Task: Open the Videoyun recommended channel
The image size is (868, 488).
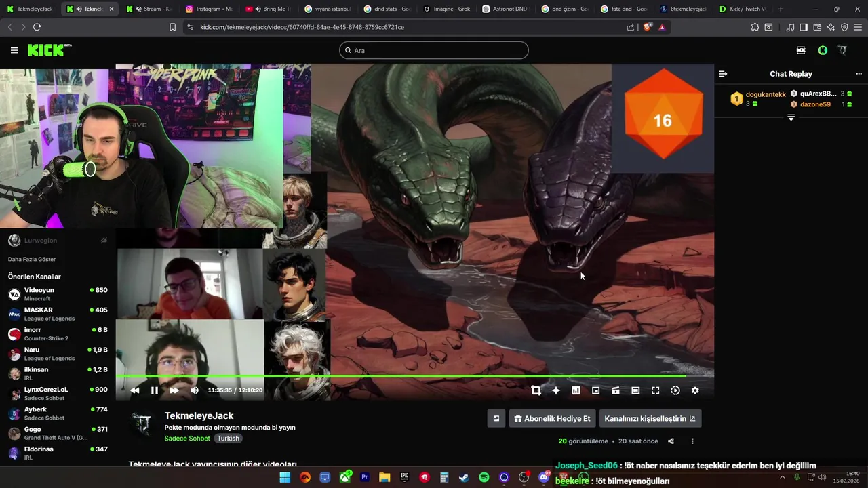Action: click(x=58, y=294)
